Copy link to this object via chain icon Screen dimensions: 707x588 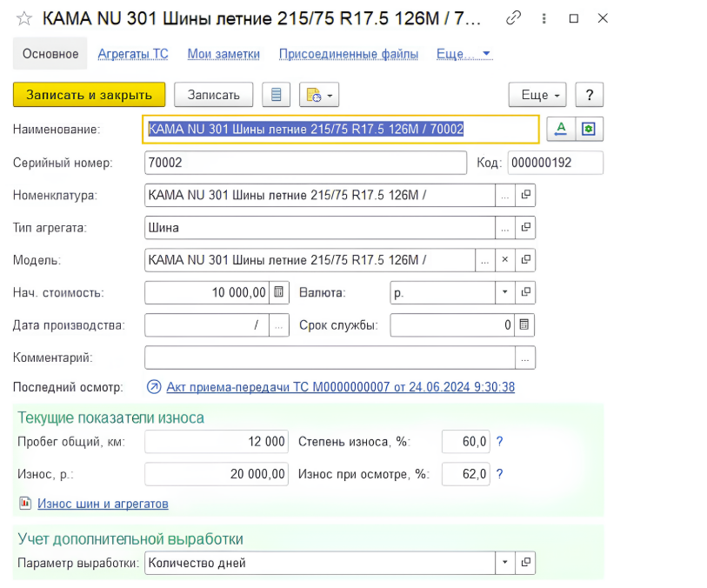(513, 18)
